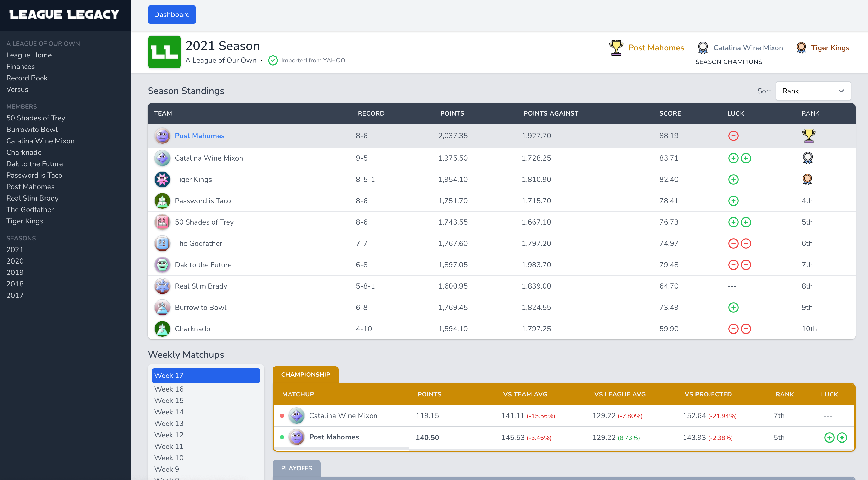Click Catalina Wine Mixon avatar in championship matchup

click(297, 416)
